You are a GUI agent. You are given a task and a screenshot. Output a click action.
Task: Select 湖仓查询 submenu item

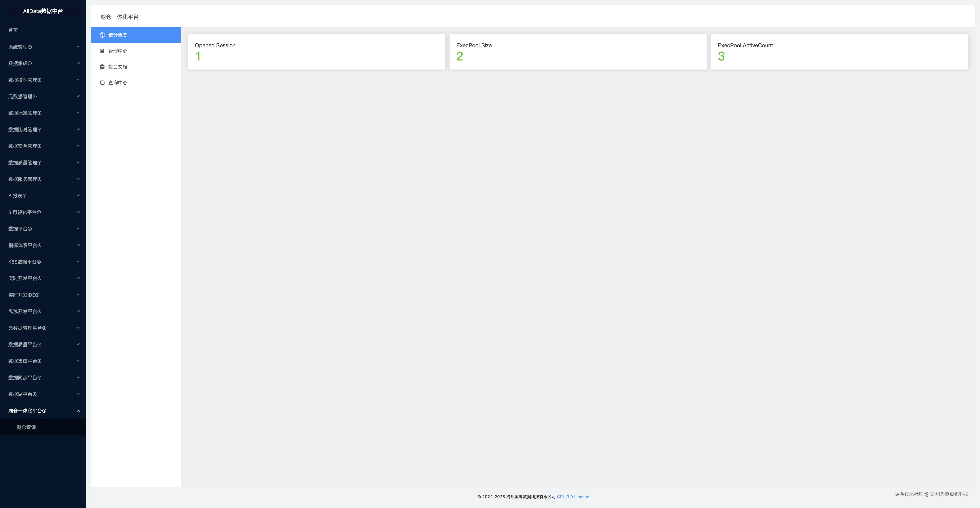point(43,427)
